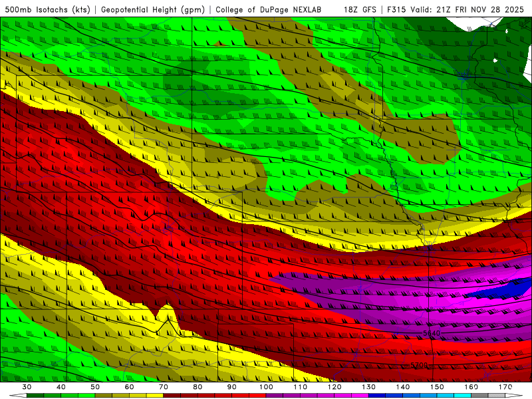Click the '5700' height contour label

[x=420, y=365]
